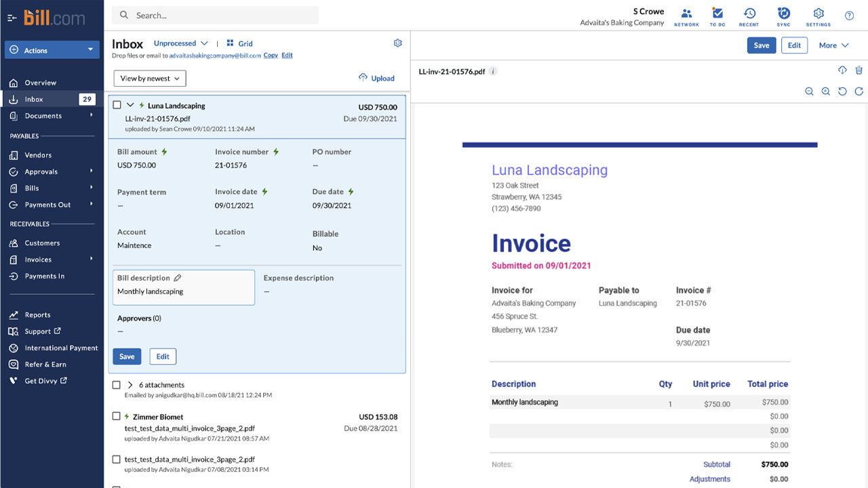Click invoice number value 21-01576 in bill details

coord(231,165)
